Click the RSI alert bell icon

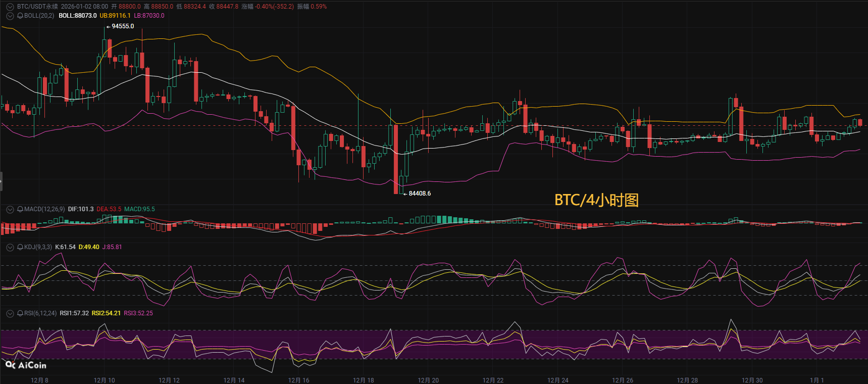pyautogui.click(x=20, y=313)
